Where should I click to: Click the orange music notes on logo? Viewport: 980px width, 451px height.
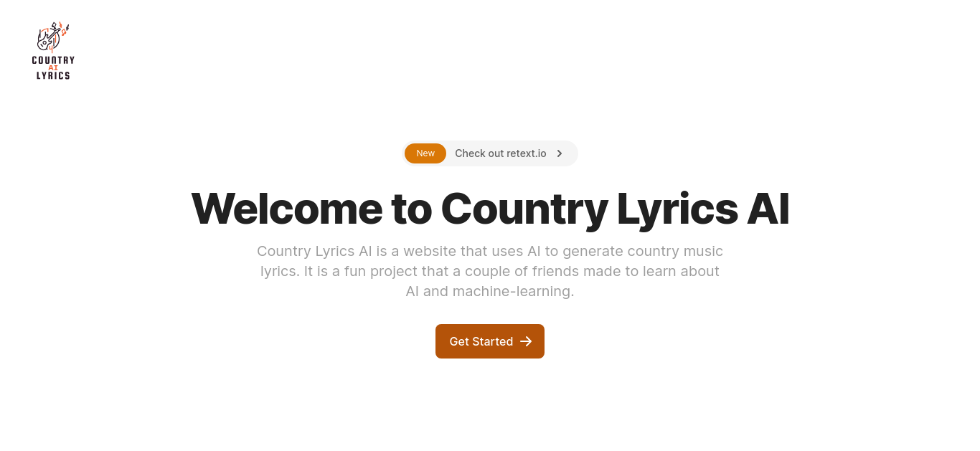64,30
